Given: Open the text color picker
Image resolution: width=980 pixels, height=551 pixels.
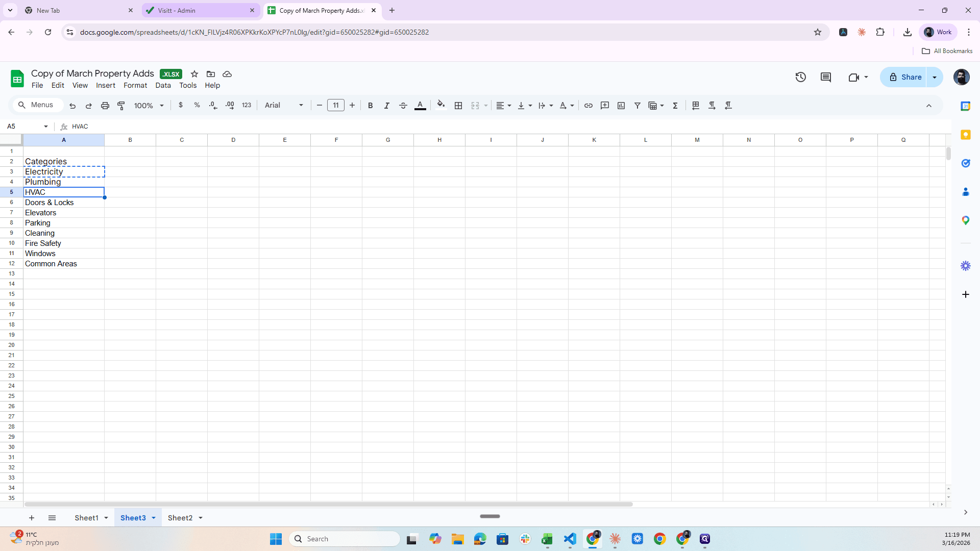Looking at the screenshot, I should [x=420, y=106].
